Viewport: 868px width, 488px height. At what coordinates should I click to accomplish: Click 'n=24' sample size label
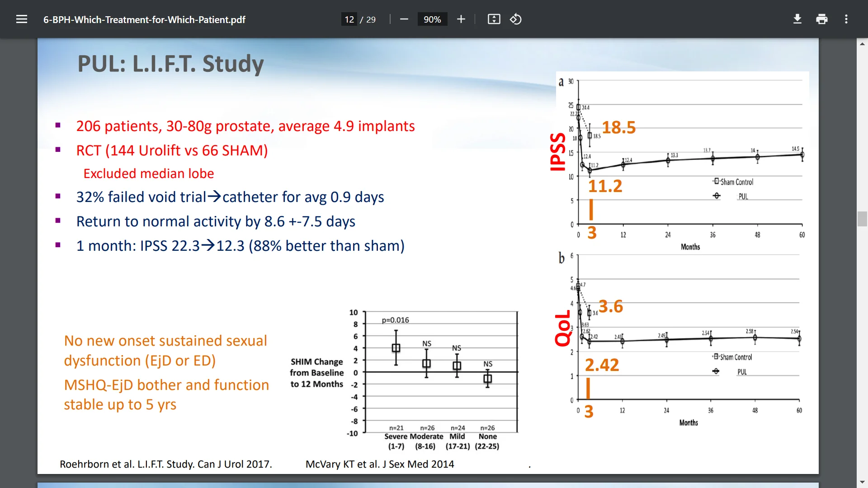click(x=458, y=428)
